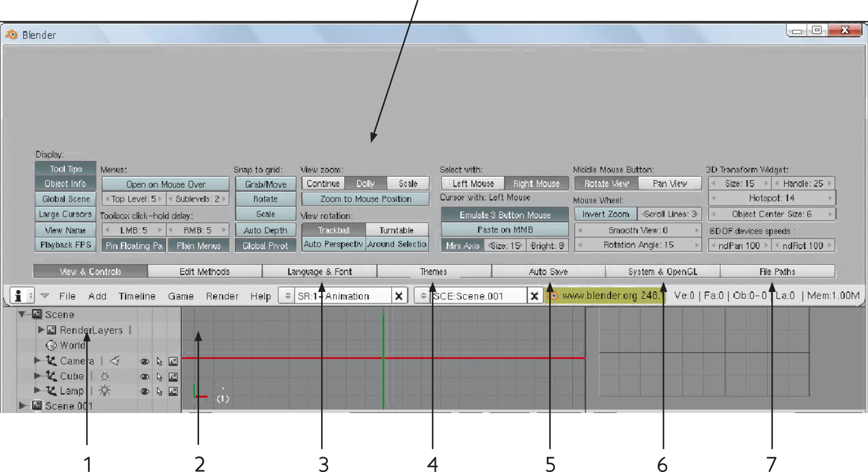
Task: Click the camera data icon after Camera
Action: pyautogui.click(x=115, y=360)
